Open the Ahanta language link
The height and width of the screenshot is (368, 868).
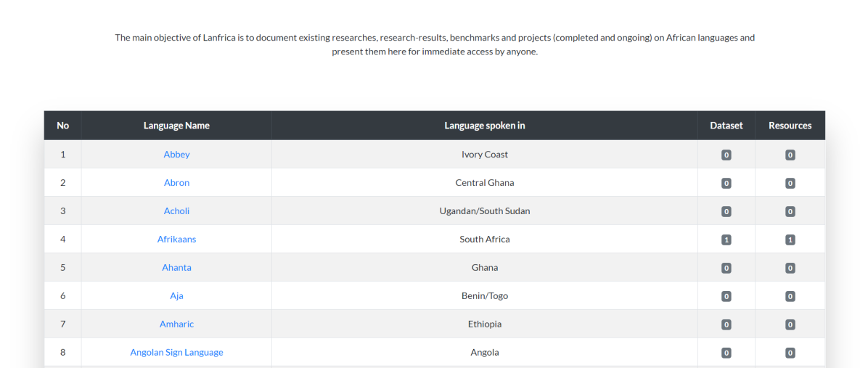[176, 267]
